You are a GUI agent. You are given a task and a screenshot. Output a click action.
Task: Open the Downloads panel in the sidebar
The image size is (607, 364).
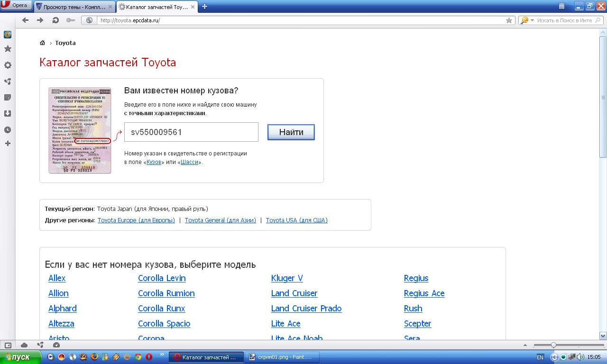point(8,114)
